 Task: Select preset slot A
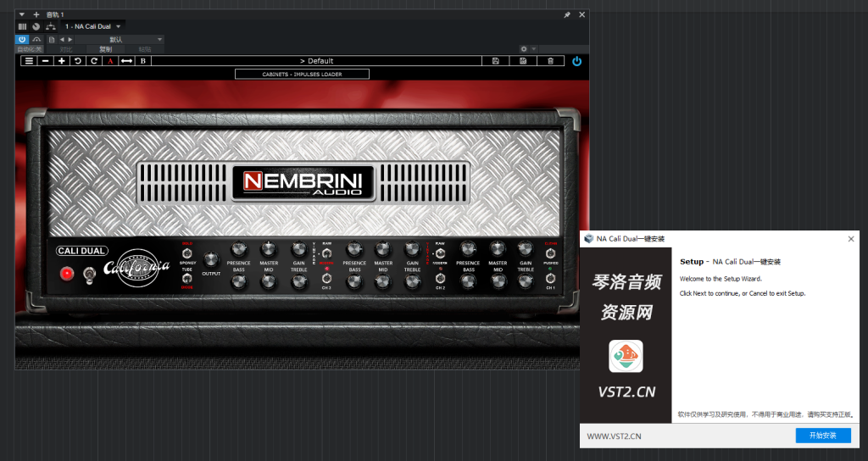click(110, 61)
